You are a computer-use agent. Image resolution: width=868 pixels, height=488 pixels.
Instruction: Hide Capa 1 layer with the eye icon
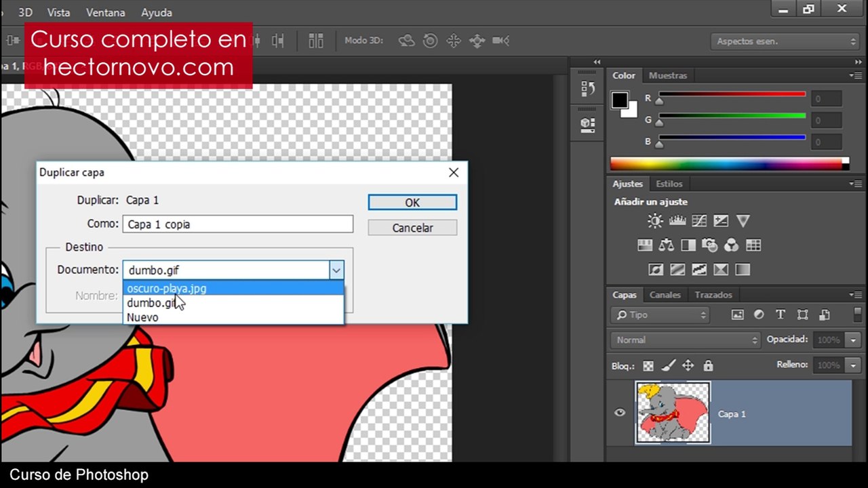[x=620, y=413]
